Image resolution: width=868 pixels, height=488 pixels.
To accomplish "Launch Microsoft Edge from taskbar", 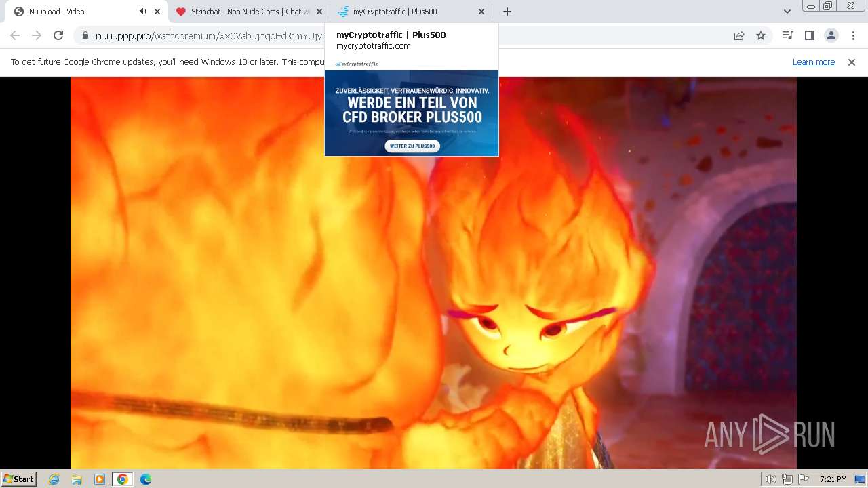I will pyautogui.click(x=145, y=479).
